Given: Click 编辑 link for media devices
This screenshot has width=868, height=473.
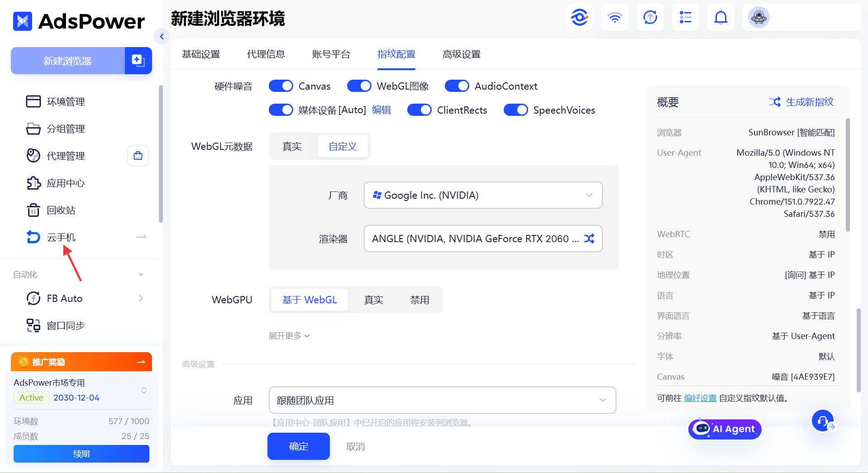Looking at the screenshot, I should (x=382, y=110).
